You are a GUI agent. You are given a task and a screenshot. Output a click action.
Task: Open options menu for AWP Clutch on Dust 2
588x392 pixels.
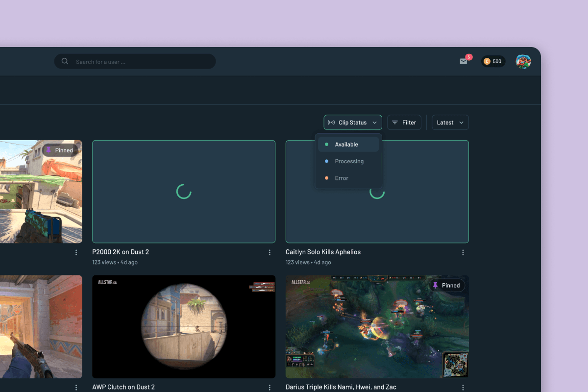269,388
